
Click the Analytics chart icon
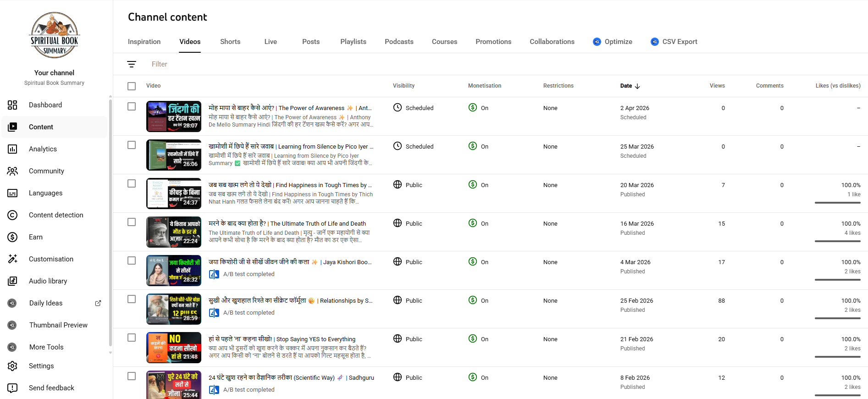12,149
